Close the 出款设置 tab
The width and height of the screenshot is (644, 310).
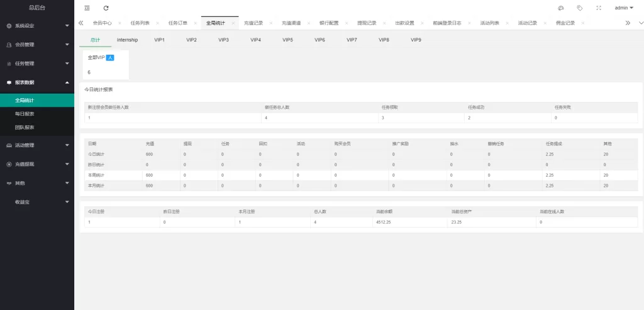tap(422, 23)
